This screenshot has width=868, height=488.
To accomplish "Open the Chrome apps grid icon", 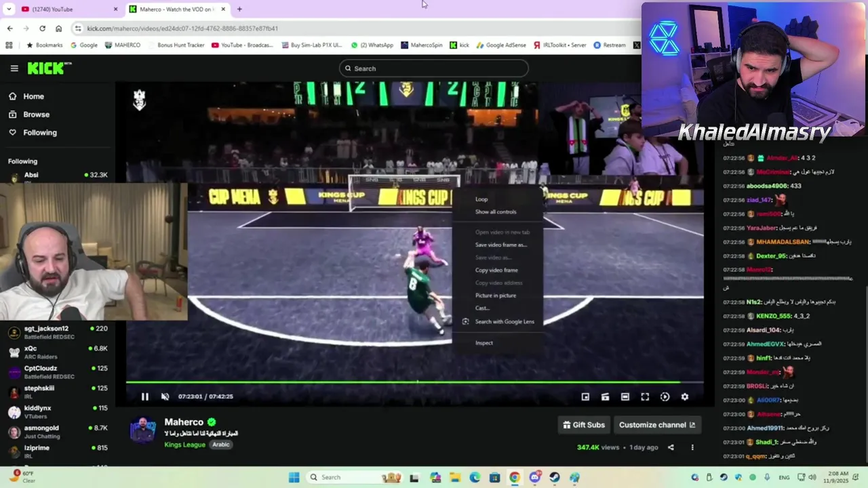I will pos(9,45).
